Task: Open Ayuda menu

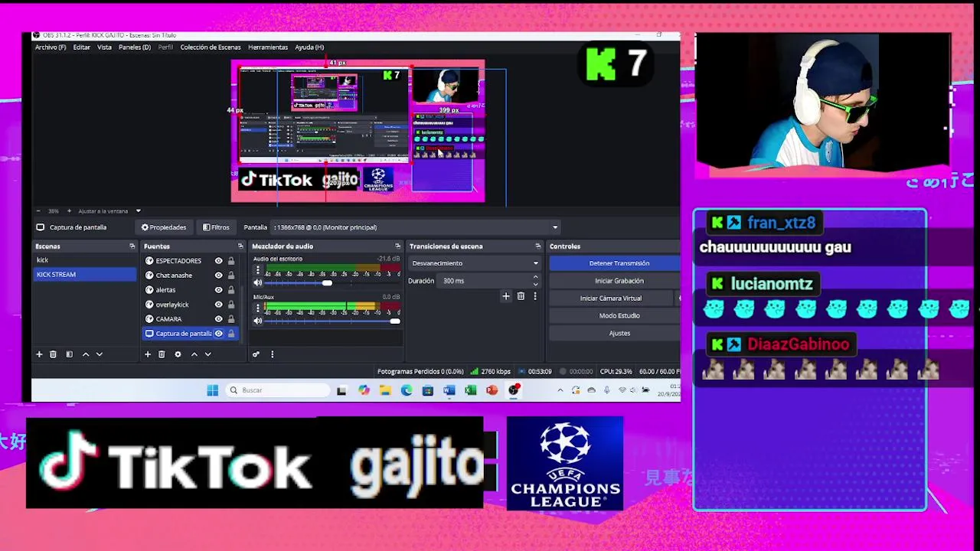Action: click(309, 47)
